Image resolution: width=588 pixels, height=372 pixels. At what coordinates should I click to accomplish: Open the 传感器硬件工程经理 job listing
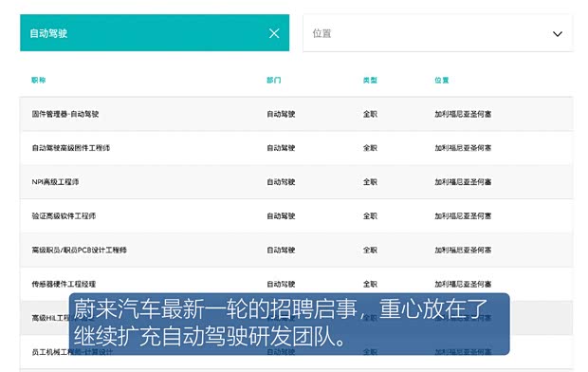point(64,284)
